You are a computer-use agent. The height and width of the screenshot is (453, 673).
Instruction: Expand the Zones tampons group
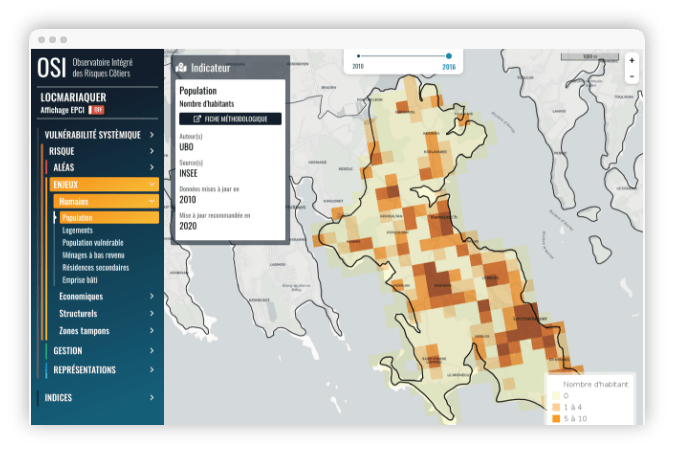coord(106,330)
